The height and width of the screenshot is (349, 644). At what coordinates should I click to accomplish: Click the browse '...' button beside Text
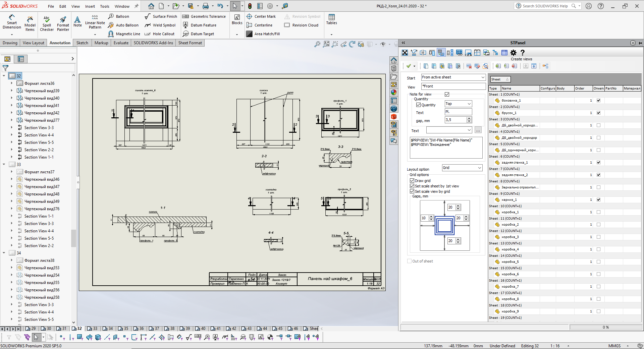[478, 130]
